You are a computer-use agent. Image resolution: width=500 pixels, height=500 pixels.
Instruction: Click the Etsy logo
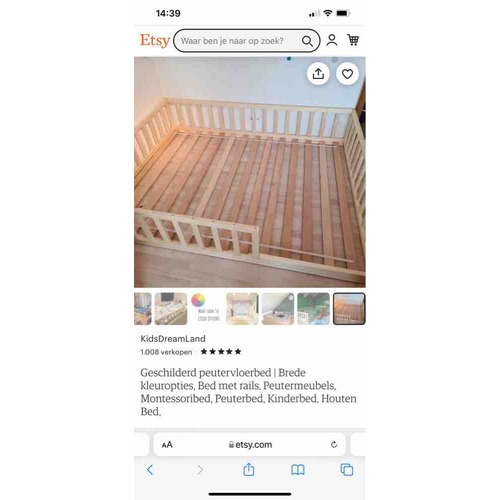[x=155, y=40]
